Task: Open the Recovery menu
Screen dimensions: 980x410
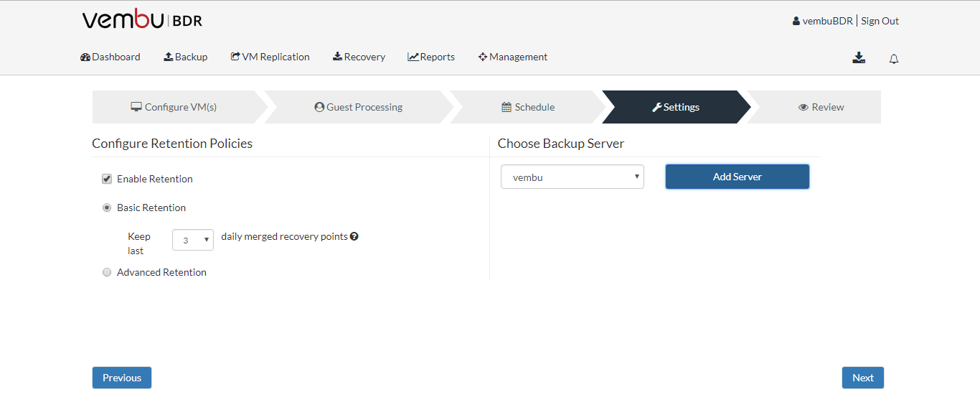Action: pos(359,57)
